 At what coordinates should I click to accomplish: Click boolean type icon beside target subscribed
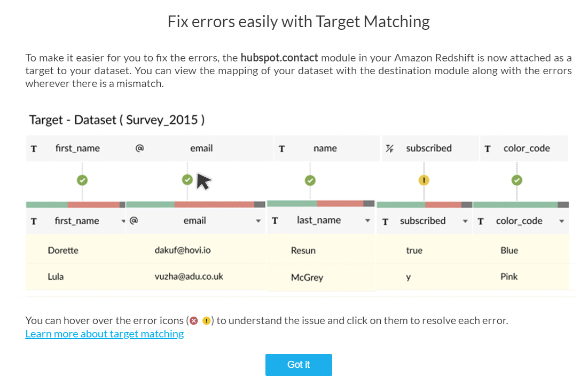pyautogui.click(x=390, y=148)
